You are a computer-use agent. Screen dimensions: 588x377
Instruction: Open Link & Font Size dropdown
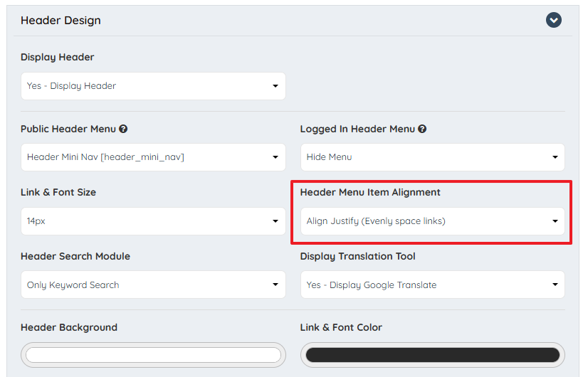(x=153, y=221)
